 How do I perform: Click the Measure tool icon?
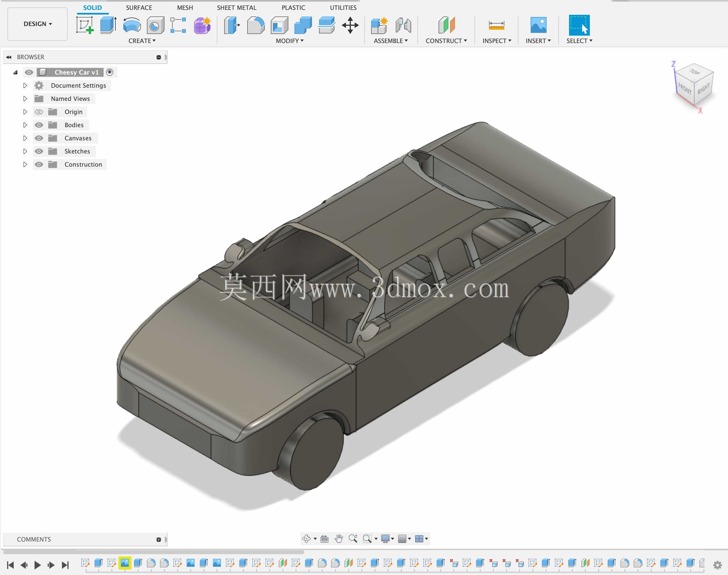coord(496,25)
